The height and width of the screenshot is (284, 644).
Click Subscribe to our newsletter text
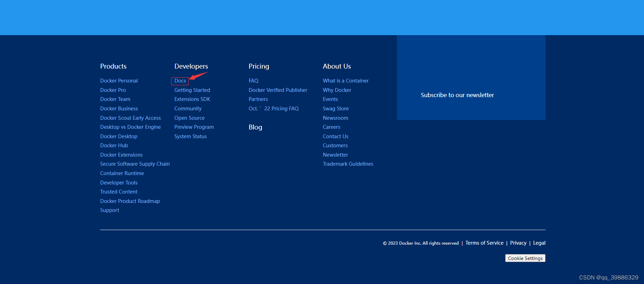(x=458, y=95)
